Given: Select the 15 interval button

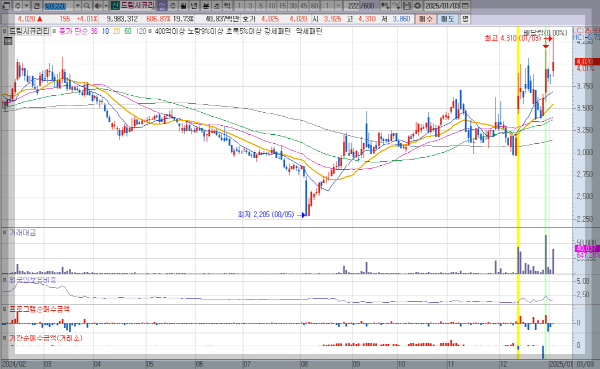Looking at the screenshot, I should [282, 6].
